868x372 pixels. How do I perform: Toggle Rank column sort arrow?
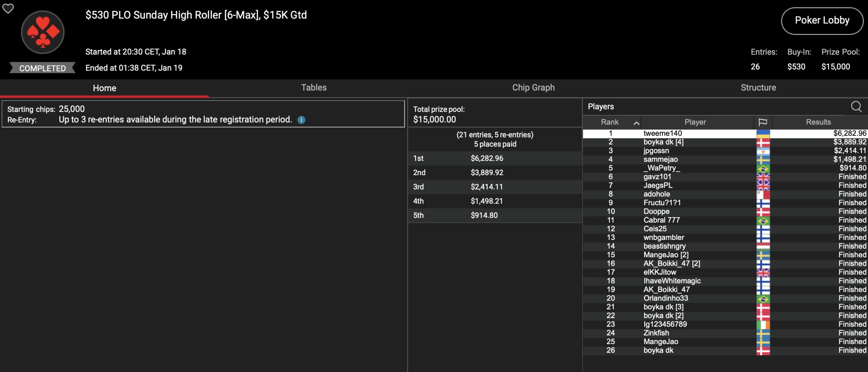point(636,123)
